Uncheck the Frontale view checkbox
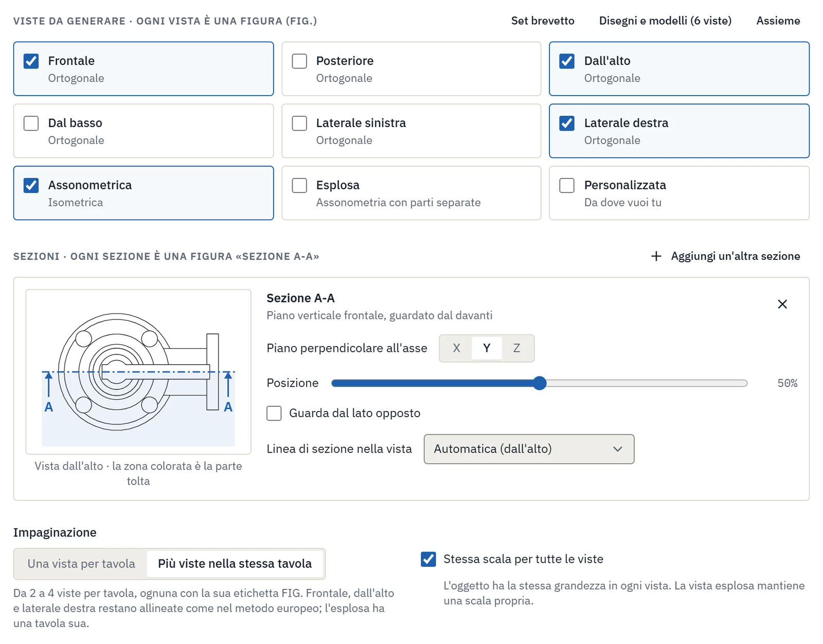Image resolution: width=823 pixels, height=644 pixels. point(31,61)
